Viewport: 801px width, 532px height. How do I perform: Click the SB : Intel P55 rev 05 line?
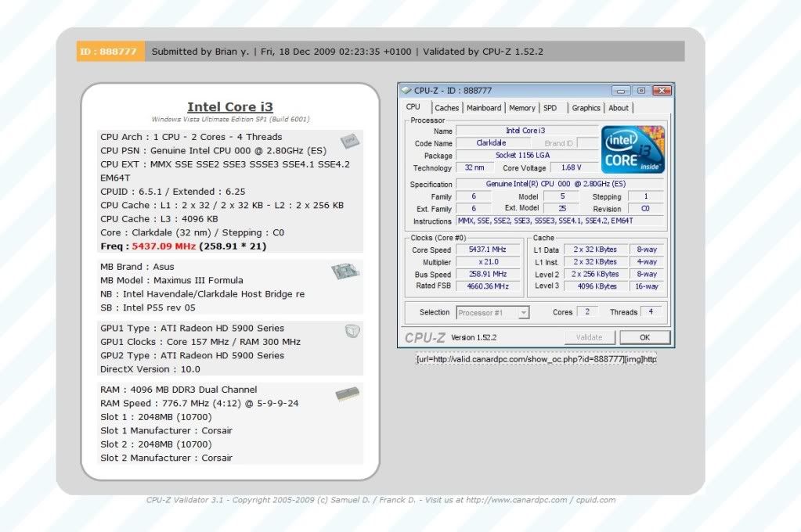pyautogui.click(x=148, y=308)
